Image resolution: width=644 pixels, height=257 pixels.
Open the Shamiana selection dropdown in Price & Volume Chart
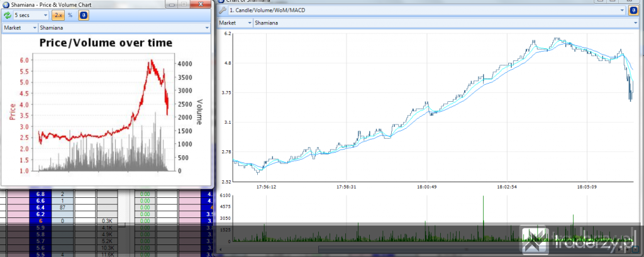pyautogui.click(x=124, y=28)
